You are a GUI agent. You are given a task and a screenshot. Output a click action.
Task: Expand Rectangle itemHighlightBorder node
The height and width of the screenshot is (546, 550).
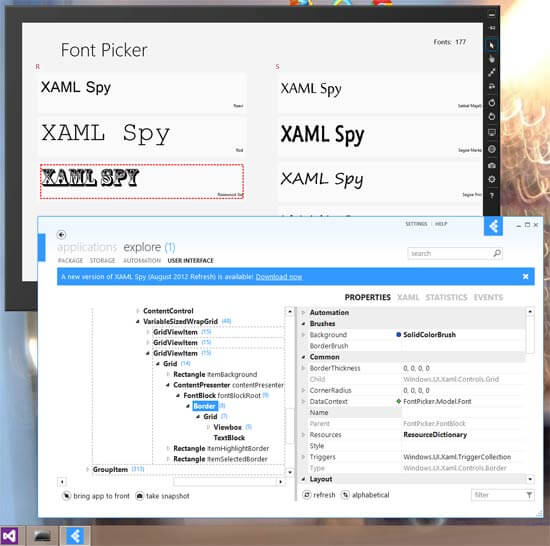[168, 448]
